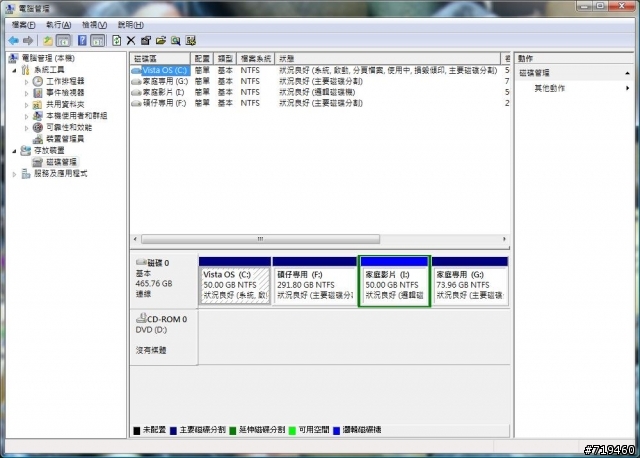
Task: Click the 系統工具 tools icon
Action: point(25,70)
